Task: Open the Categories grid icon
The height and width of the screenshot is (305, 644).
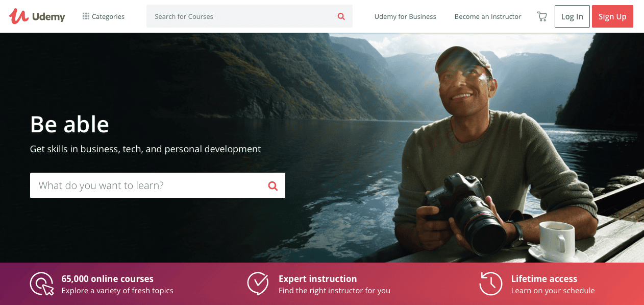Action: (86, 16)
